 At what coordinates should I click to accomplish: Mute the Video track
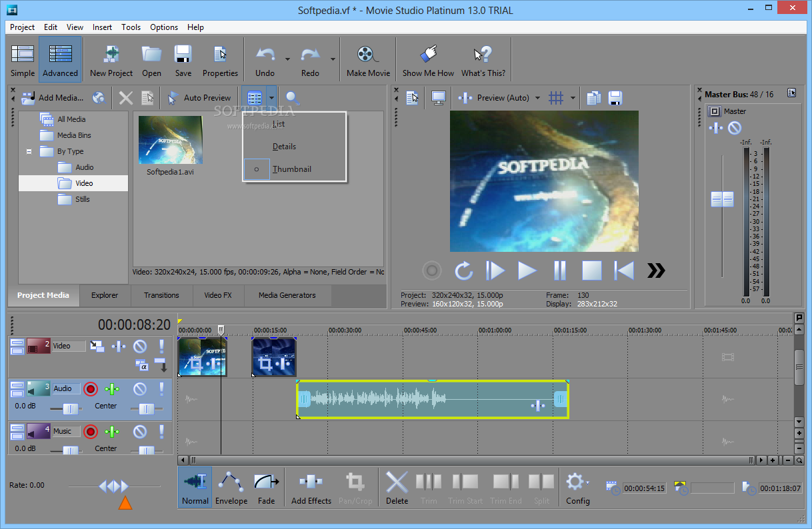pos(139,346)
